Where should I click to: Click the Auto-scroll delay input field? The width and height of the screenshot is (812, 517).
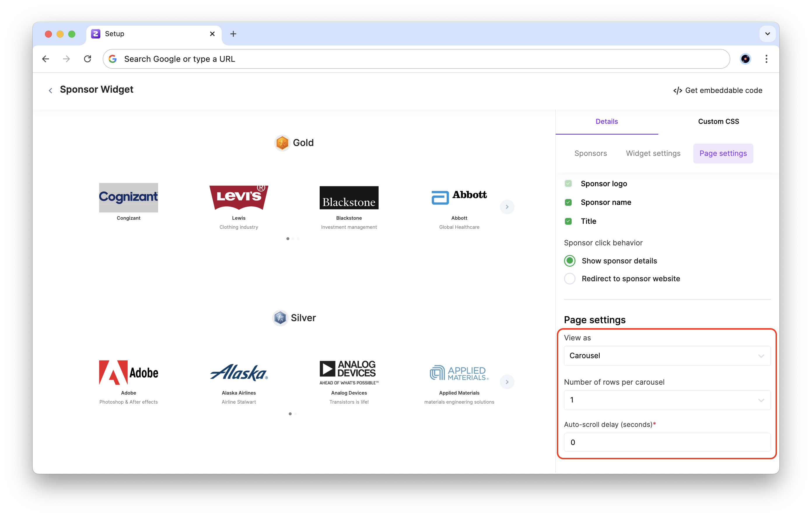pos(667,442)
